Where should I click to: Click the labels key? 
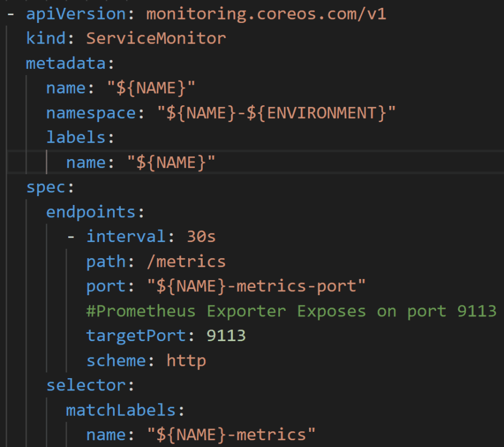point(76,138)
